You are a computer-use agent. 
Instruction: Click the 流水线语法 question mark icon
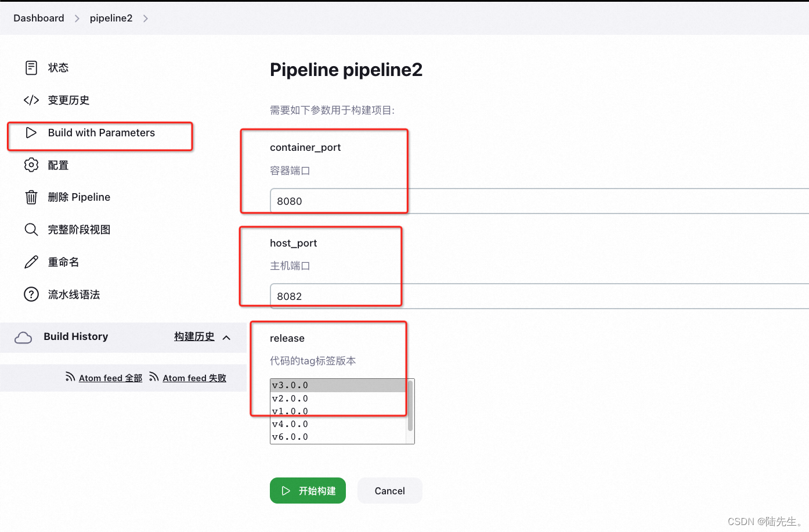(x=31, y=295)
